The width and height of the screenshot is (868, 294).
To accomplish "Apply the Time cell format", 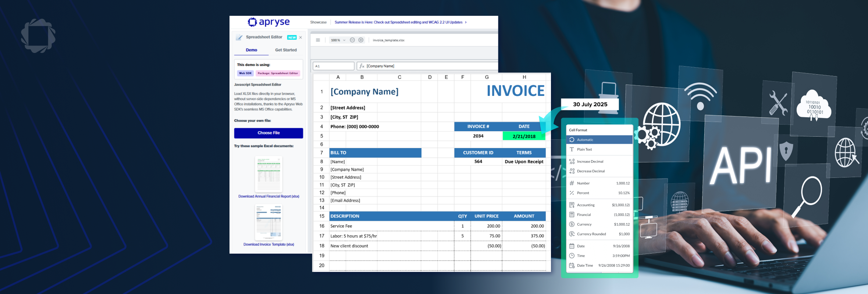I will coord(600,255).
